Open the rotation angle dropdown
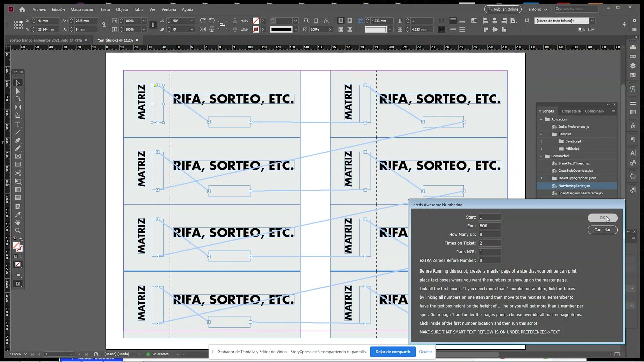Screen dimensions: 644x362 pyautogui.click(x=192, y=21)
